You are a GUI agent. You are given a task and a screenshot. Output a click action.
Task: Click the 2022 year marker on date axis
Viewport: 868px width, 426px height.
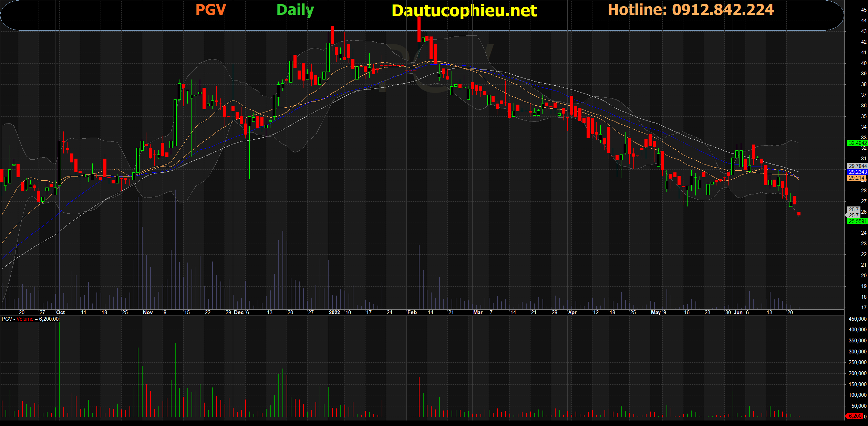[x=334, y=312]
